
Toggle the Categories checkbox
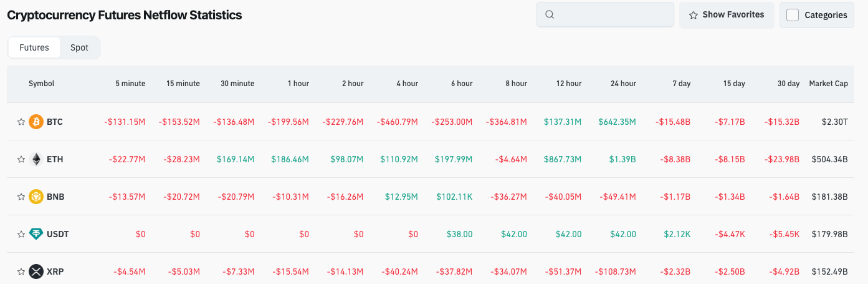(793, 15)
